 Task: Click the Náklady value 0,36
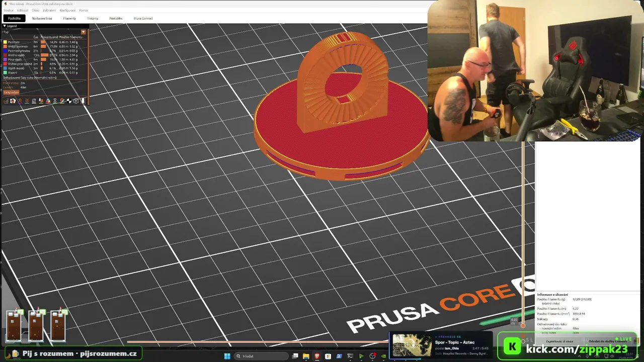(576, 319)
